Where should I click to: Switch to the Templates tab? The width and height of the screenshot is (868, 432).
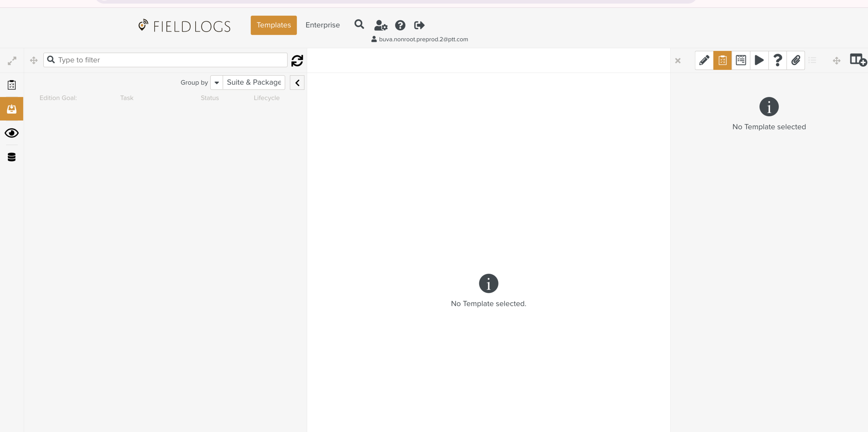point(274,25)
